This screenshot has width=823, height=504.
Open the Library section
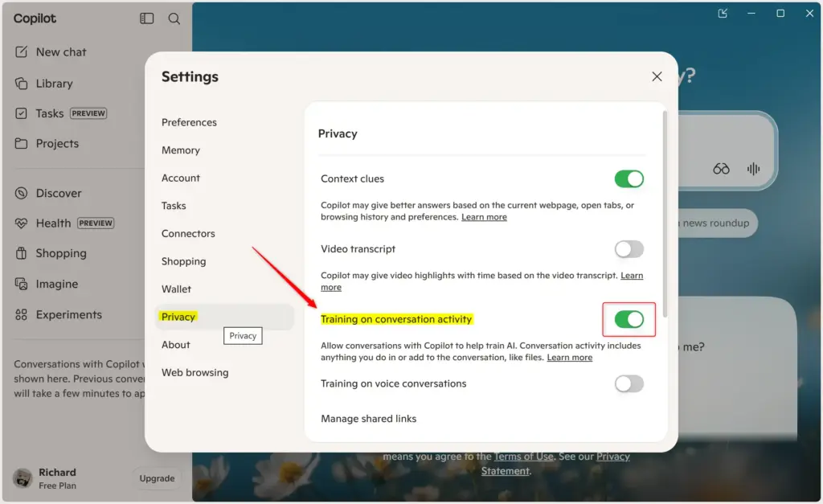tap(44, 84)
